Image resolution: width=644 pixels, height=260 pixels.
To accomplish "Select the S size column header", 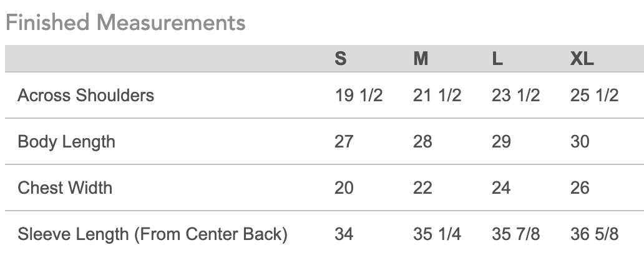I will (341, 59).
